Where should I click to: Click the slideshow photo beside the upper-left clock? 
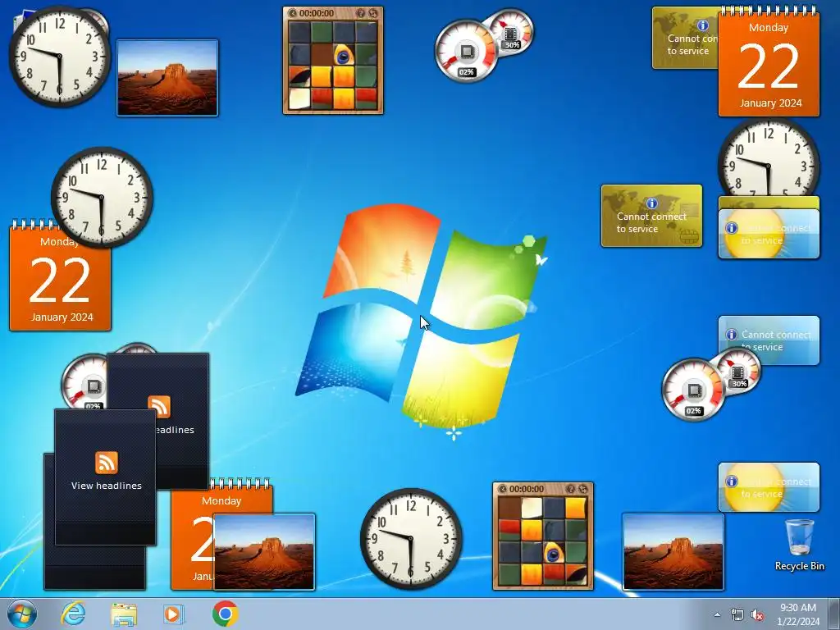tap(167, 77)
